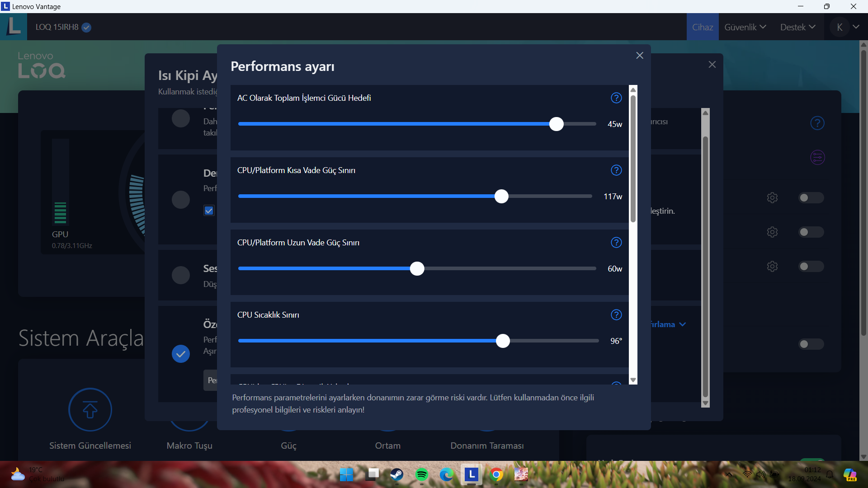Open Steam from the taskbar
868x488 pixels.
point(397,474)
